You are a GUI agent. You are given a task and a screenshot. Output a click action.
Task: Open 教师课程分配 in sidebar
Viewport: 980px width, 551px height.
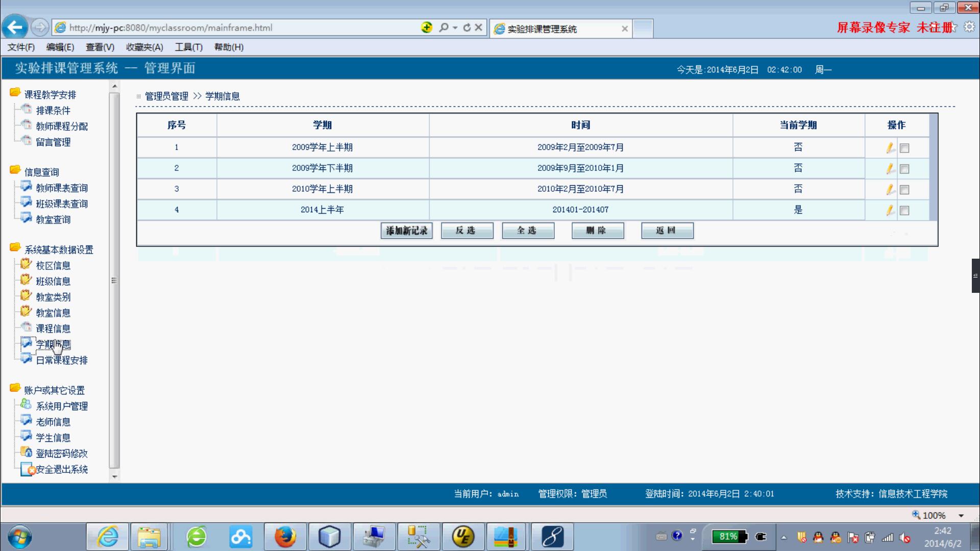(x=62, y=127)
